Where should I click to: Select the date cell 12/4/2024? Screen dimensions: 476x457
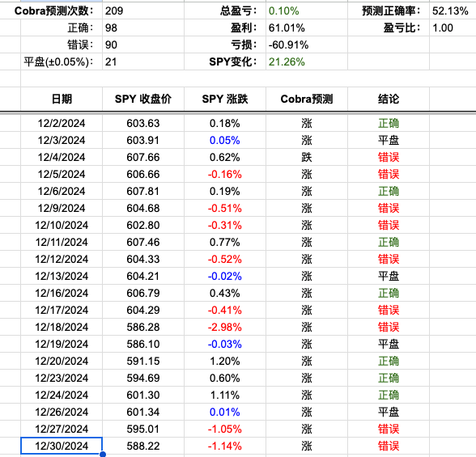point(62,157)
